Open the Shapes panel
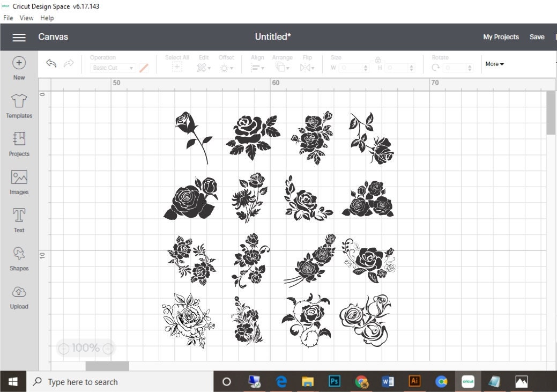The width and height of the screenshot is (557, 392). [x=19, y=259]
